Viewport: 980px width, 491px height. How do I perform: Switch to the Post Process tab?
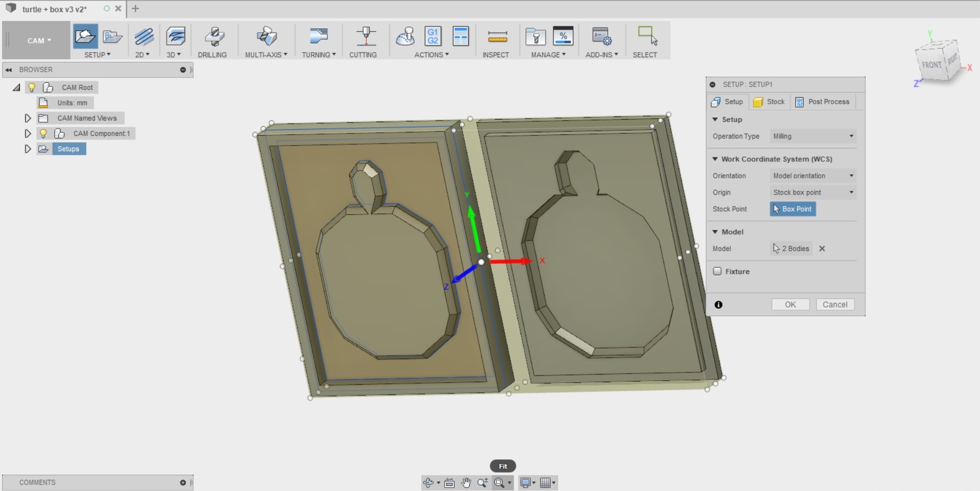[823, 102]
